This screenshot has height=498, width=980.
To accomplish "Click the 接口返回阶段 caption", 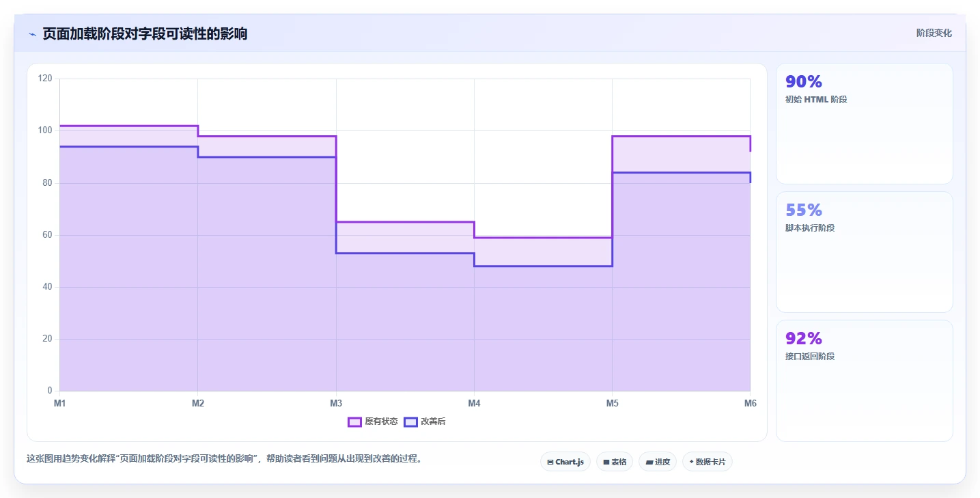I will (810, 357).
